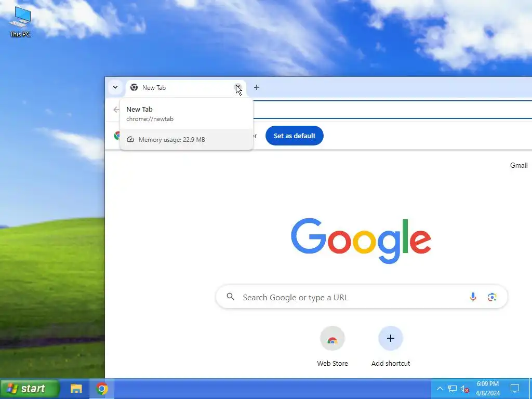Open This PC desktop icon
Image resolution: width=532 pixels, height=399 pixels.
click(20, 21)
